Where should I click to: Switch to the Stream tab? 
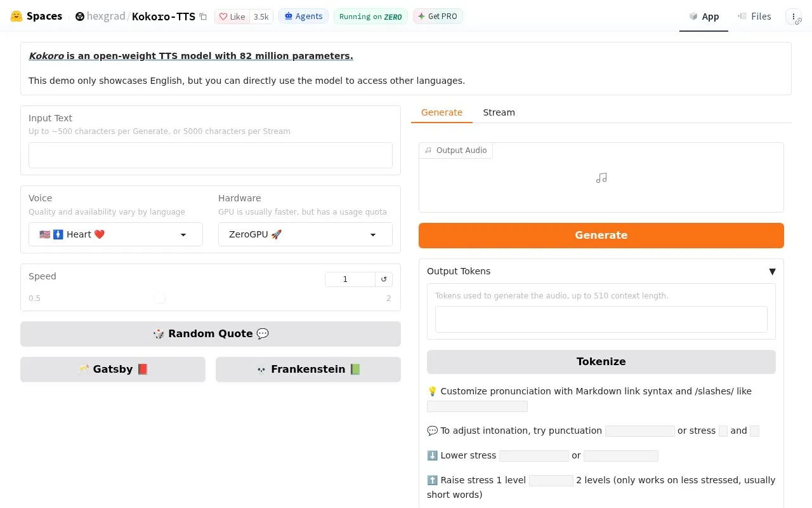pos(499,112)
